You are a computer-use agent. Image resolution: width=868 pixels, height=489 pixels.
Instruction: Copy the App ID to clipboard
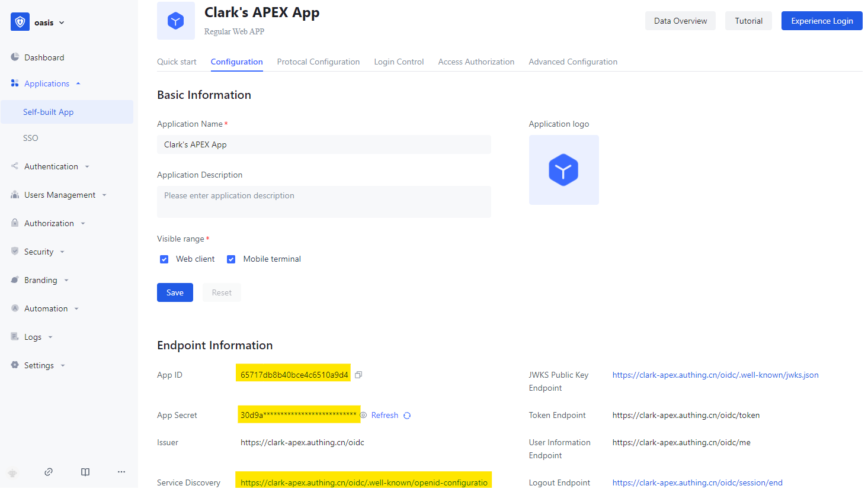click(x=358, y=375)
